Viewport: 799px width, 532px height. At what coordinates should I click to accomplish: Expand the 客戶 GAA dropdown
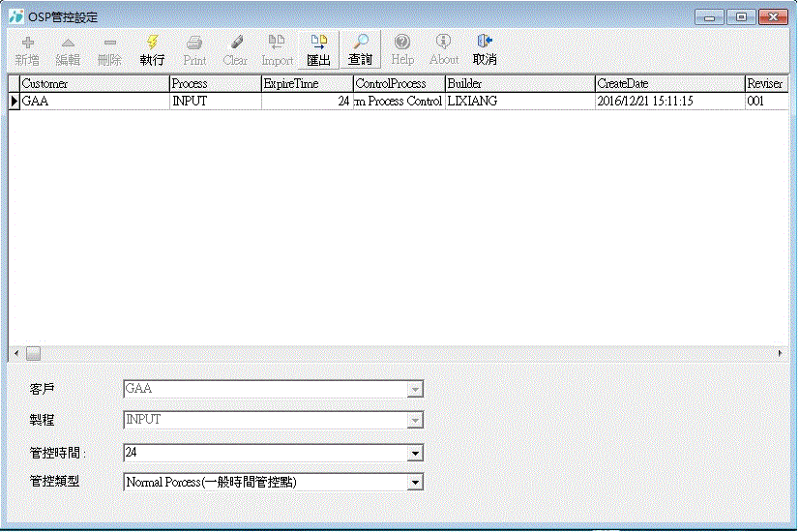coord(415,389)
